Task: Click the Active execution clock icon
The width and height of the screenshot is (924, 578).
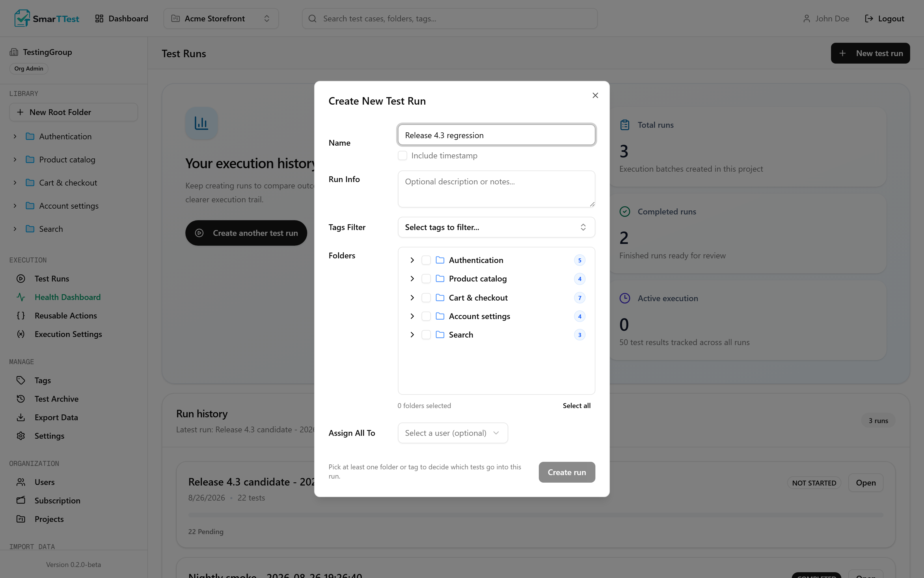Action: pos(625,298)
